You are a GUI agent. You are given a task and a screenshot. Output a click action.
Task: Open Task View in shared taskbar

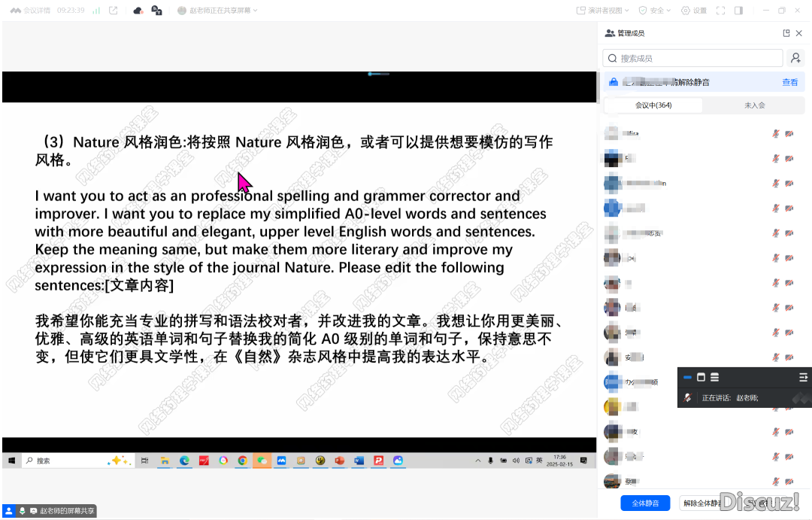pos(145,461)
